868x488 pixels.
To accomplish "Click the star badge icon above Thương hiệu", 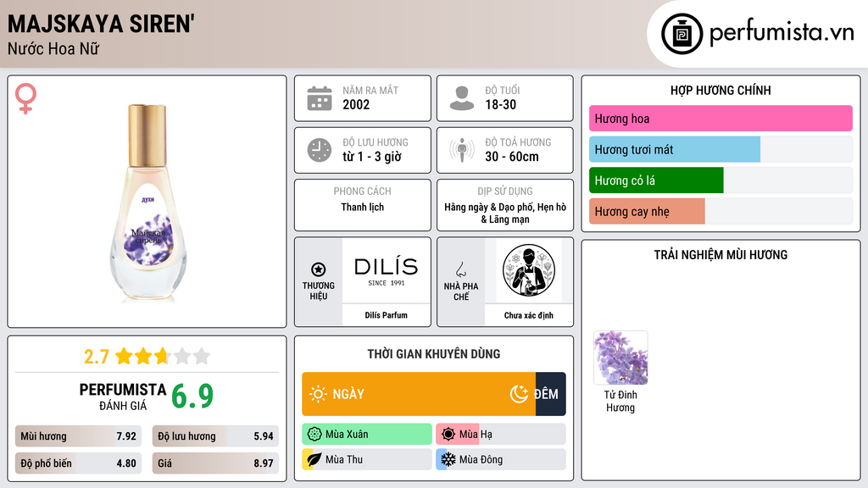I will click(319, 269).
